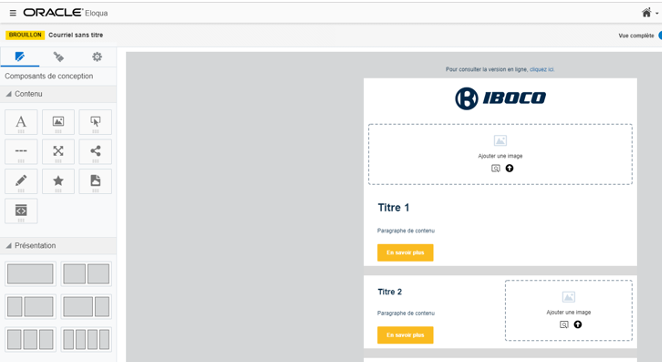This screenshot has width=662, height=362.
Task: Click 'Paragraphe de contenu' under Titre 1
Action: [x=406, y=231]
